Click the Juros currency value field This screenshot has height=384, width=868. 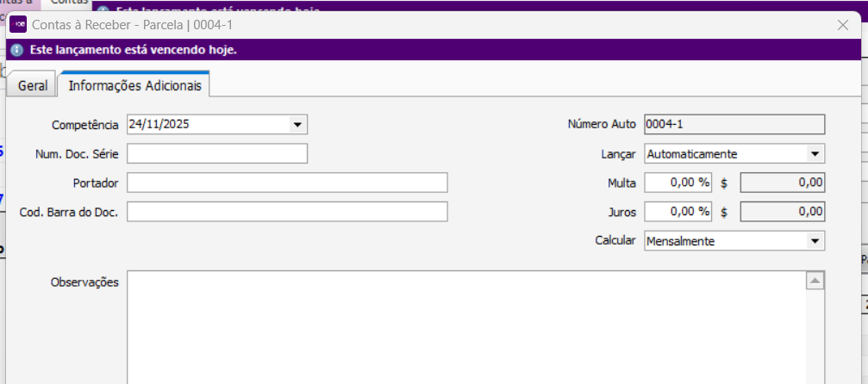click(782, 212)
